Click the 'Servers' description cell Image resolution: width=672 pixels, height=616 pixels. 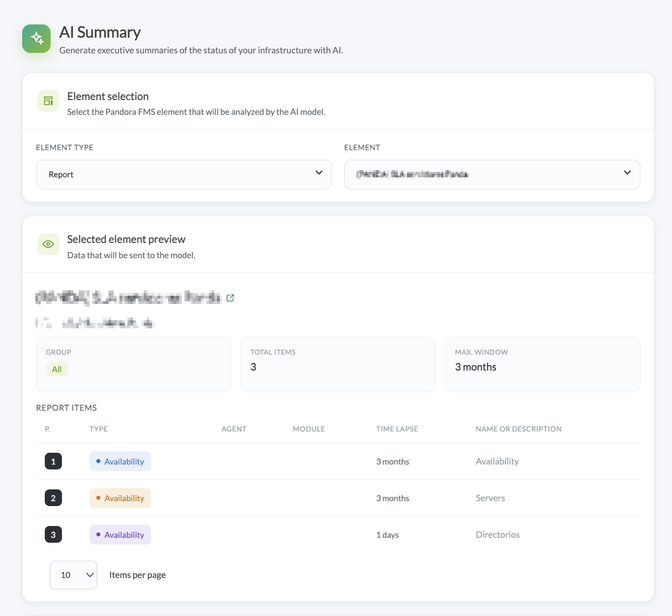pos(490,498)
